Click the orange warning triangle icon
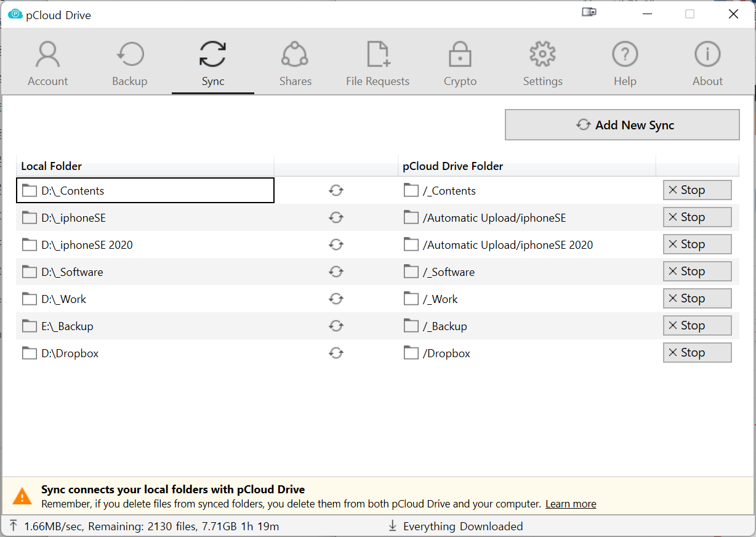The width and height of the screenshot is (756, 537). [22, 496]
